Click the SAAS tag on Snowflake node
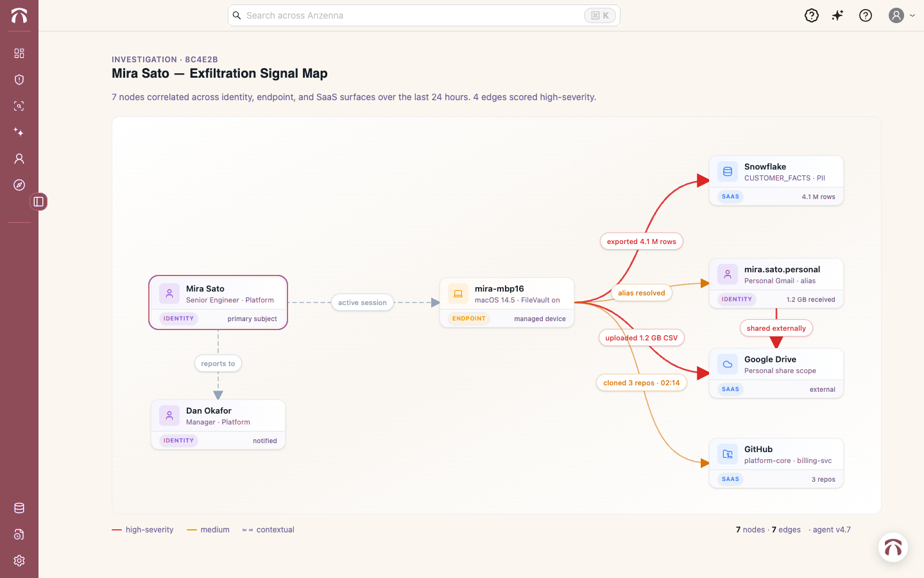Image resolution: width=924 pixels, height=578 pixels. click(x=730, y=197)
